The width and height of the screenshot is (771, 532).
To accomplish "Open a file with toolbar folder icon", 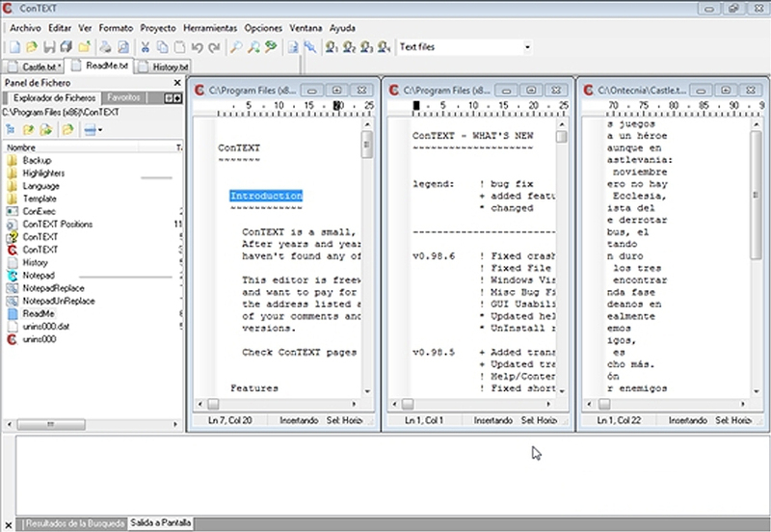I will point(32,47).
